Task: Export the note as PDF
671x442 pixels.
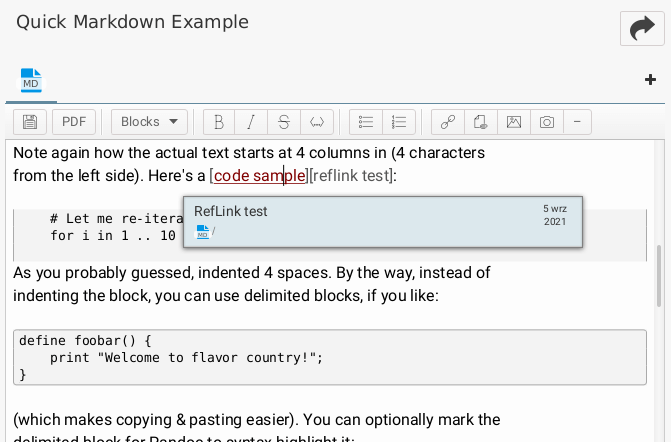Action: pos(73,122)
